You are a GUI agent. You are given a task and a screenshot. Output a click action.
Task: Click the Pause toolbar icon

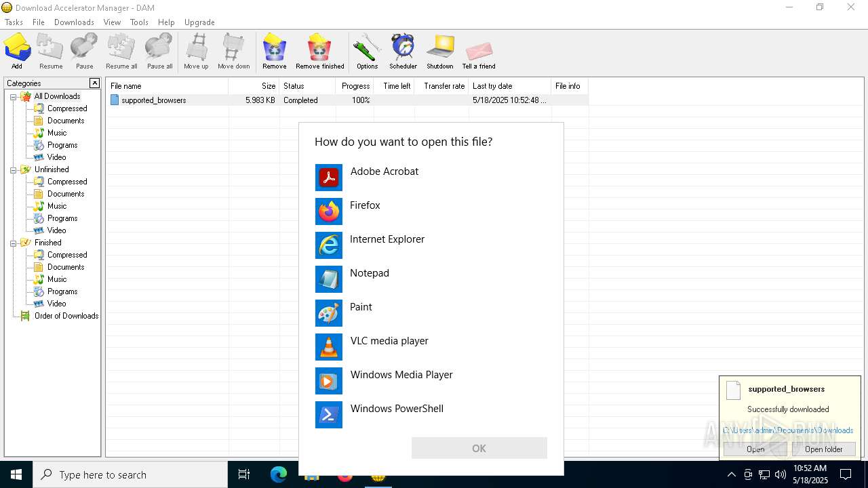point(85,52)
